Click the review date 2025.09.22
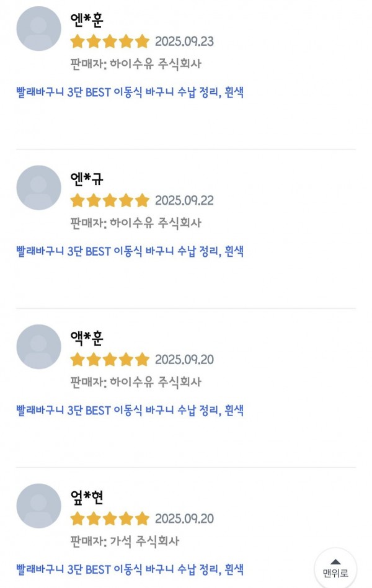Image resolution: width=372 pixels, height=588 pixels. pyautogui.click(x=184, y=200)
